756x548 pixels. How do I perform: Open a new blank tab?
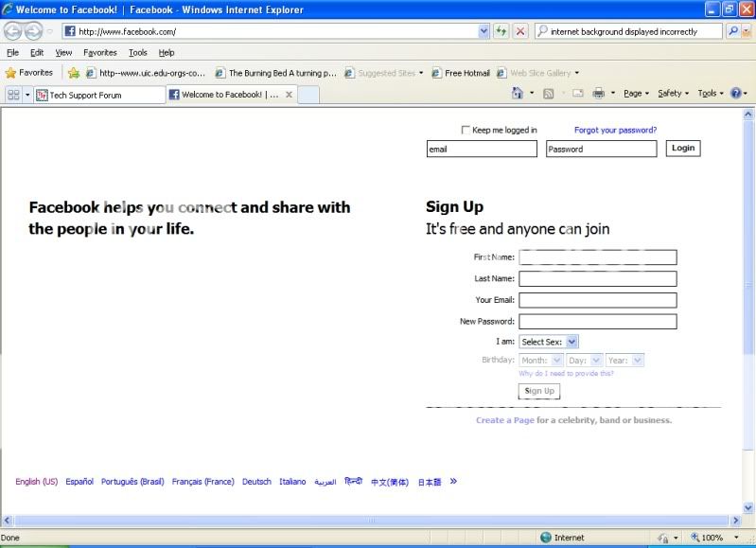click(308, 95)
